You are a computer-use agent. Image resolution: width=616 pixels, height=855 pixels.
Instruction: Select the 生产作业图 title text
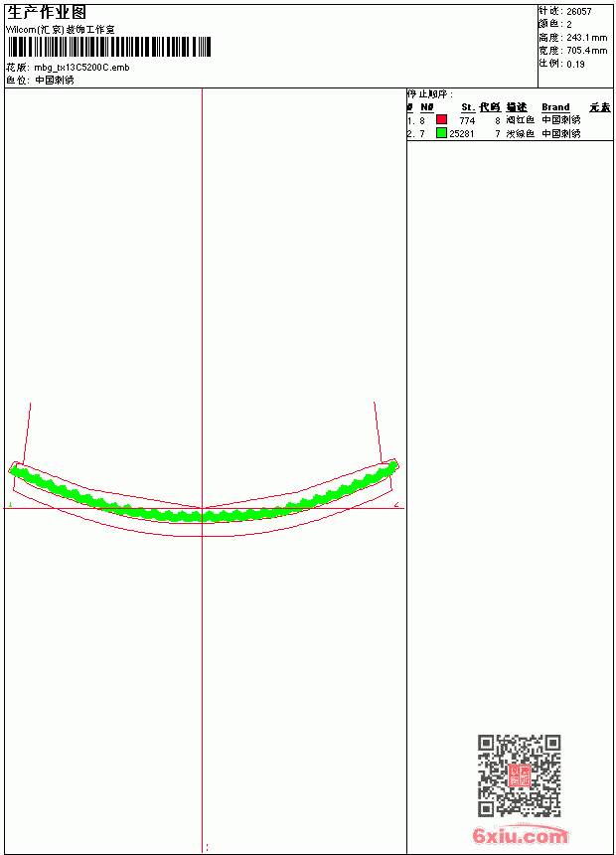(x=47, y=13)
